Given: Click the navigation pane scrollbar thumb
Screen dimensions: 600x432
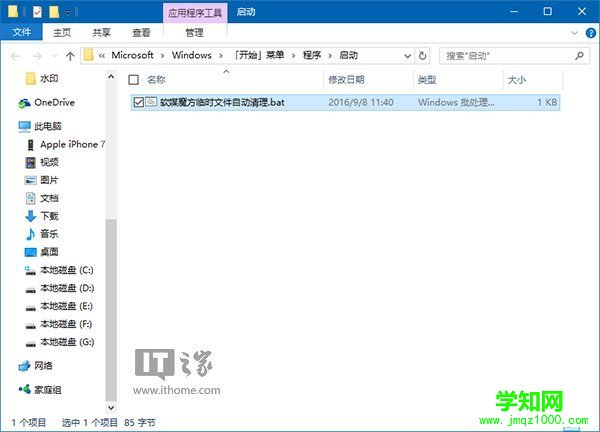Looking at the screenshot, I should pos(111,310).
